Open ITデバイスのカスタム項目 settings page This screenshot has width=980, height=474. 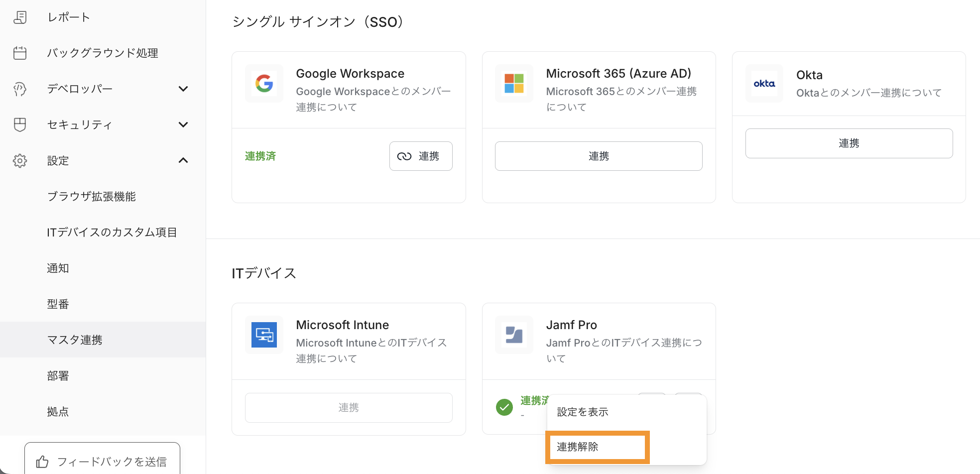(112, 233)
